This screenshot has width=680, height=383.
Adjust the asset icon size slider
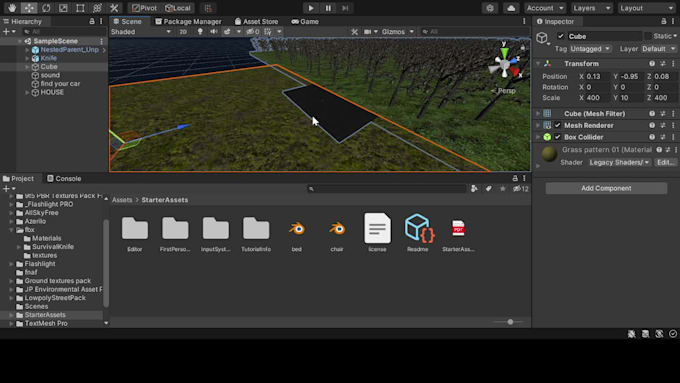click(510, 322)
